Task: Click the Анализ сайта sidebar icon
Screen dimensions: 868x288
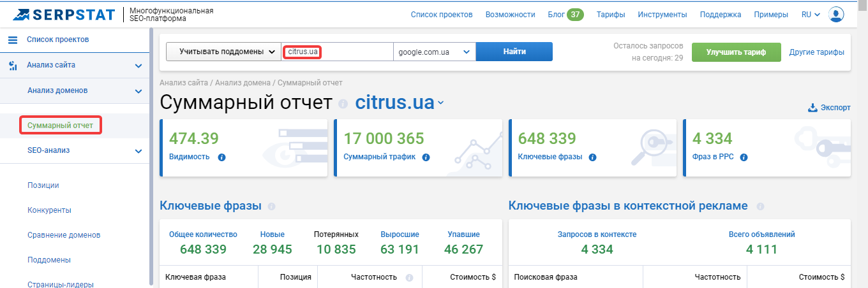Action: 13,65
